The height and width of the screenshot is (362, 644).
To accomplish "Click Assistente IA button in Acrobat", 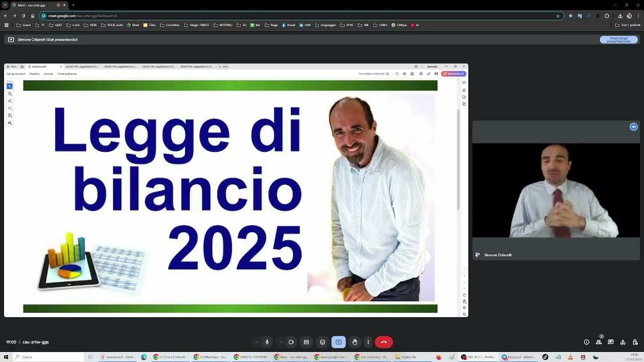I will pyautogui.click(x=453, y=74).
